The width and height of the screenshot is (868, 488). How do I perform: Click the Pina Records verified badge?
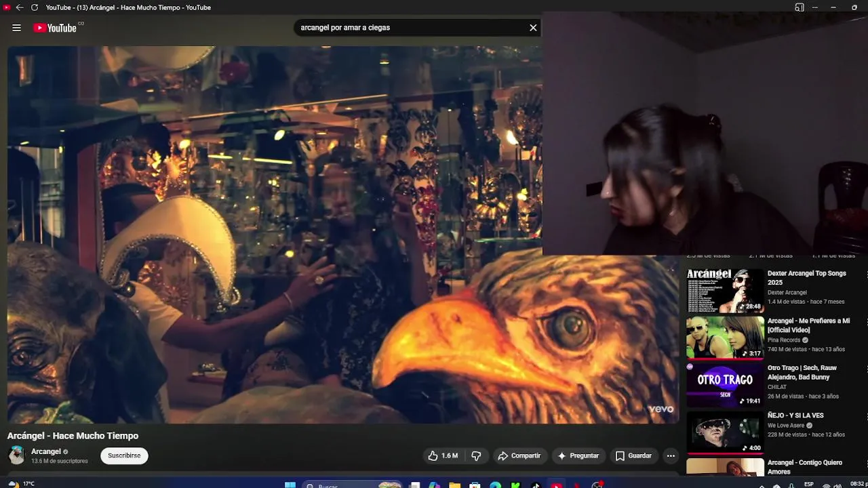(x=806, y=340)
